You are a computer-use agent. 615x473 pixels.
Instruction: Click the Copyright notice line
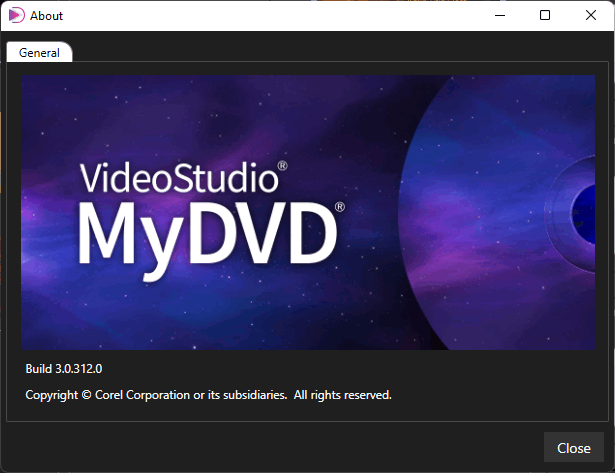pos(208,395)
